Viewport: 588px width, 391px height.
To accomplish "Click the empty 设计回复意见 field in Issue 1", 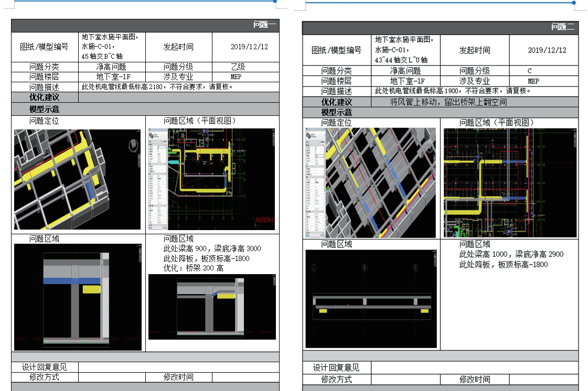I will tap(178, 367).
